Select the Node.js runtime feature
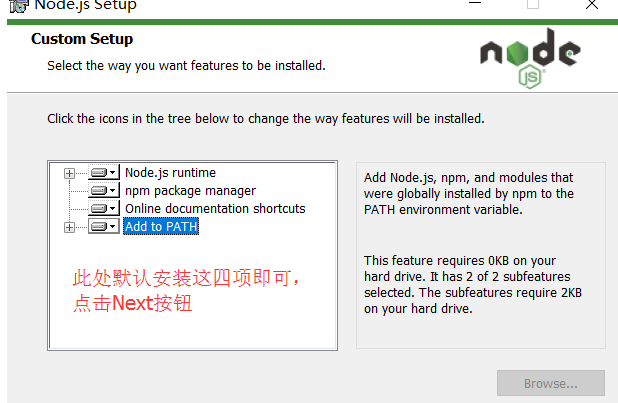 pyautogui.click(x=170, y=173)
